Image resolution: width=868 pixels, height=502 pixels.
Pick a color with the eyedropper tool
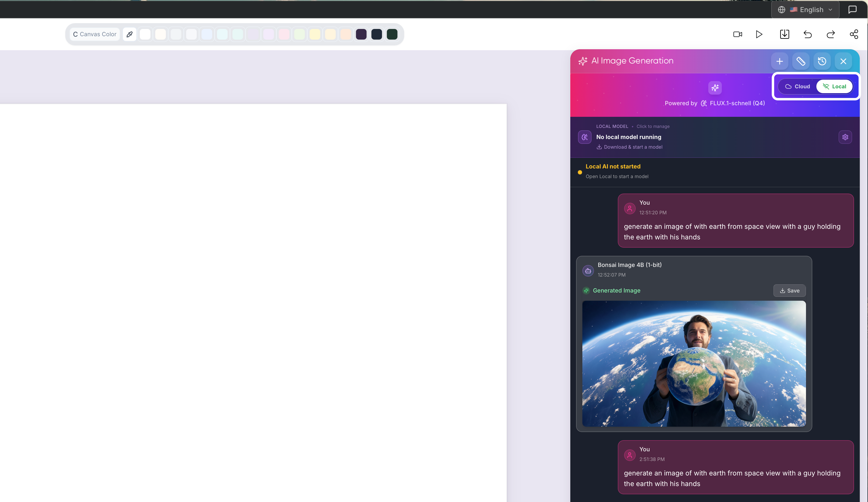(x=130, y=34)
